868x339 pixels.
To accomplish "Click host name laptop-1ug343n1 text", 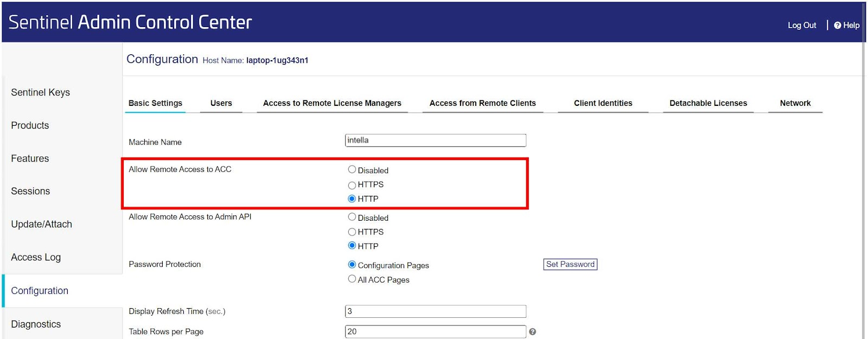I will coord(277,60).
